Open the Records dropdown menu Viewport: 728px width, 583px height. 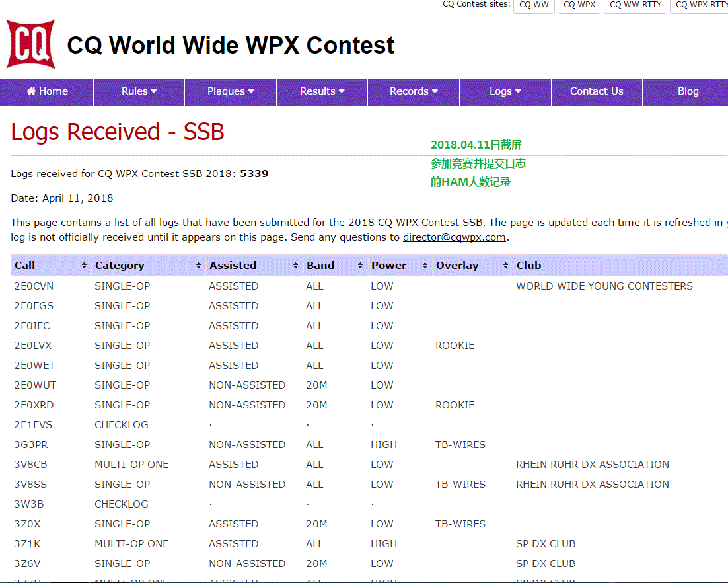click(413, 91)
